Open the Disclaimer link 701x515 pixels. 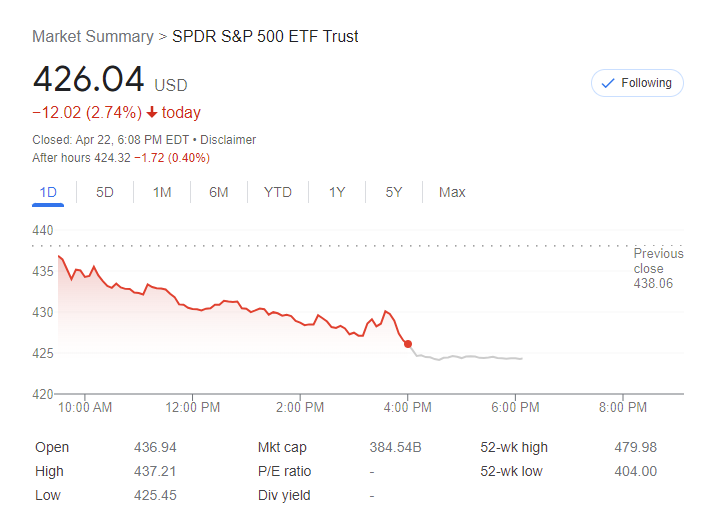point(229,140)
